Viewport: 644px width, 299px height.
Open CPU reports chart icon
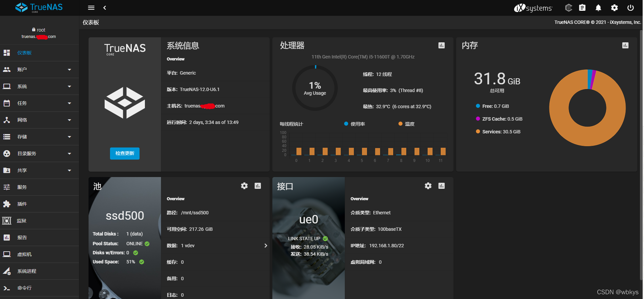[441, 45]
